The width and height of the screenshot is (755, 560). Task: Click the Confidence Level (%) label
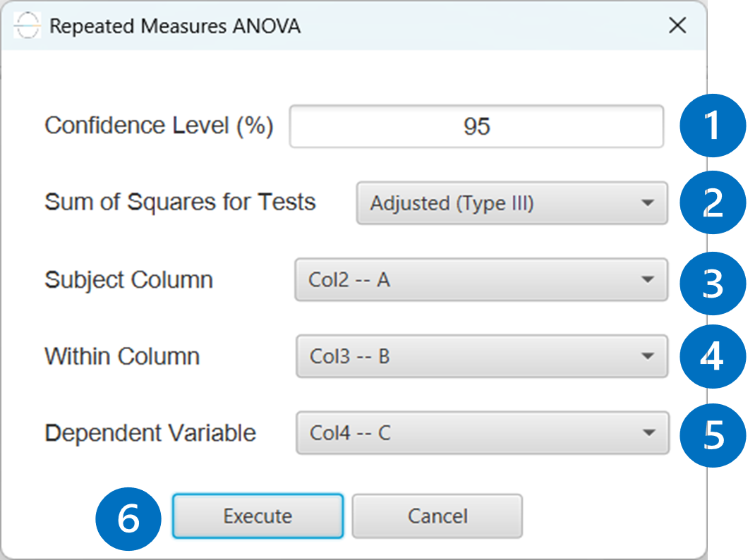159,126
